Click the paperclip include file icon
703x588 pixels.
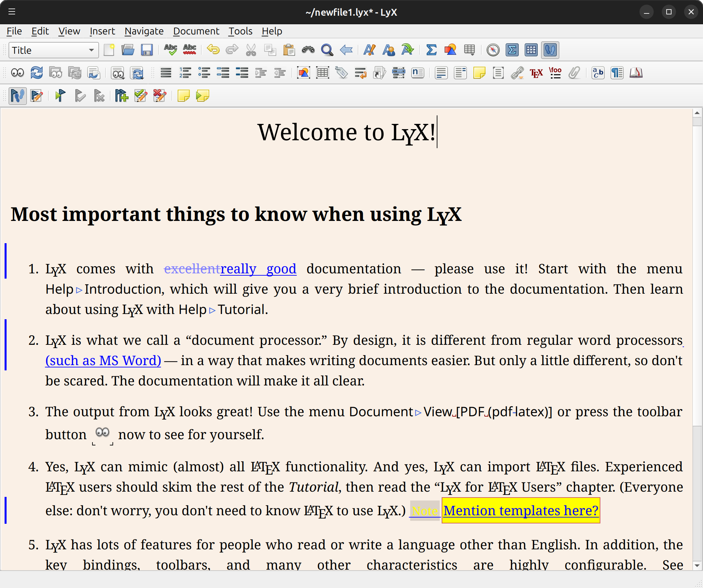pos(574,73)
